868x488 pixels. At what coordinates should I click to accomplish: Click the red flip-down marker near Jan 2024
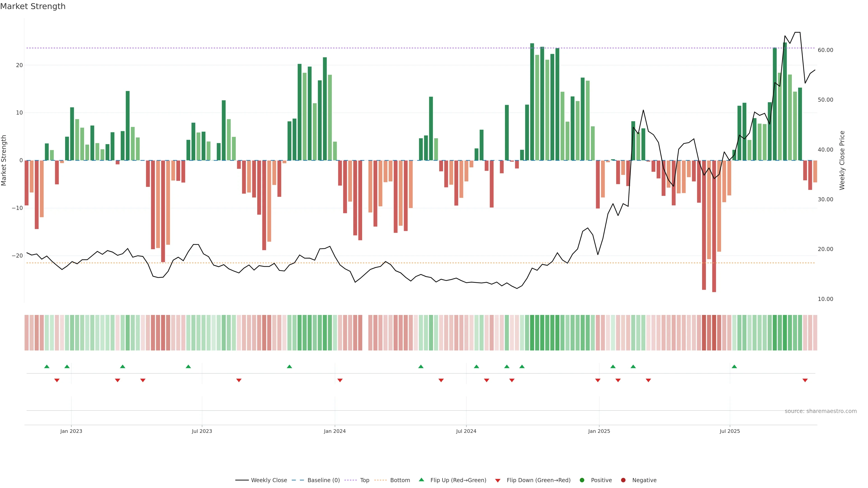(340, 380)
